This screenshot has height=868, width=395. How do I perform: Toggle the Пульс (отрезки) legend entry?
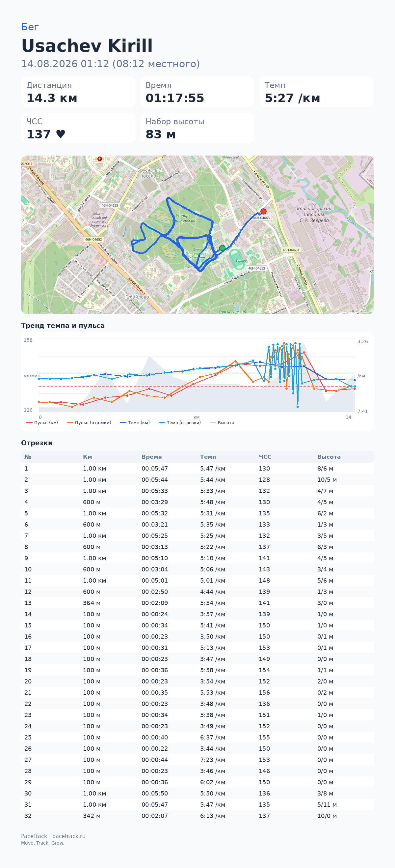(89, 422)
